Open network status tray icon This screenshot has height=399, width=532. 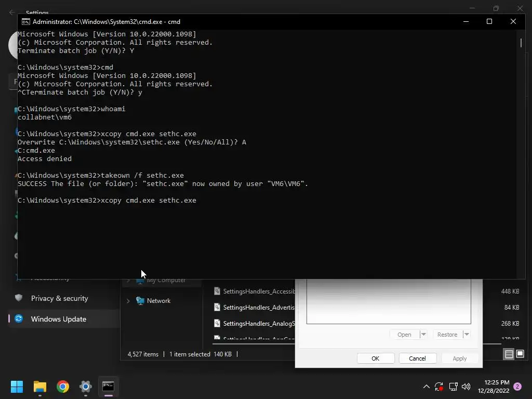point(453,387)
